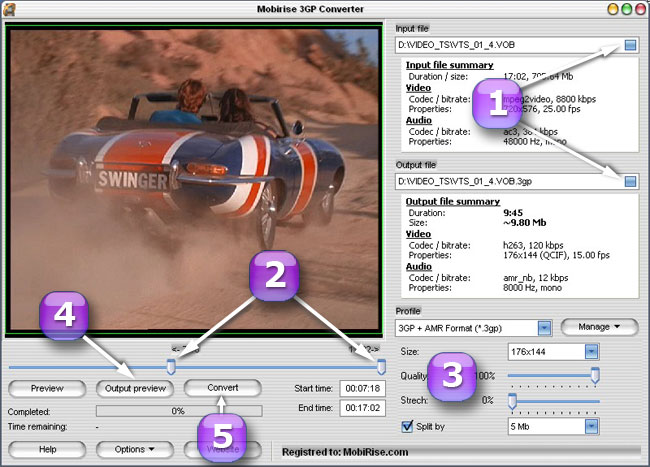Click the red close window button
This screenshot has height=467, width=650.
(640, 9)
